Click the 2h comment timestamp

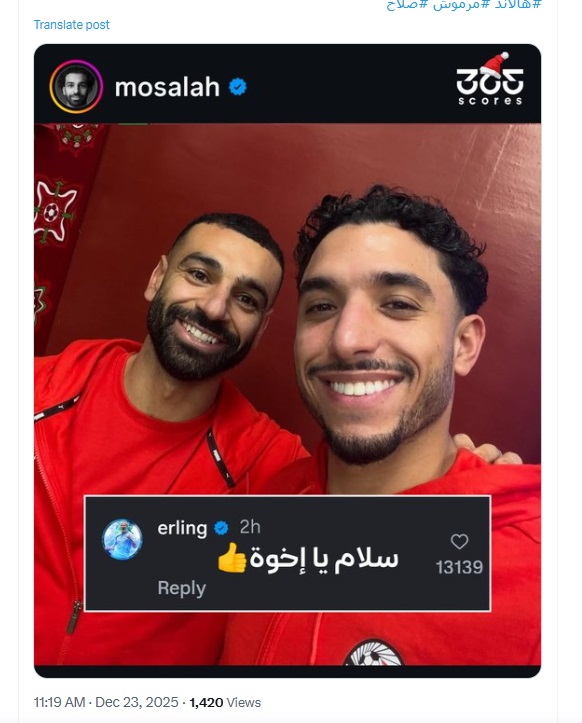click(250, 527)
